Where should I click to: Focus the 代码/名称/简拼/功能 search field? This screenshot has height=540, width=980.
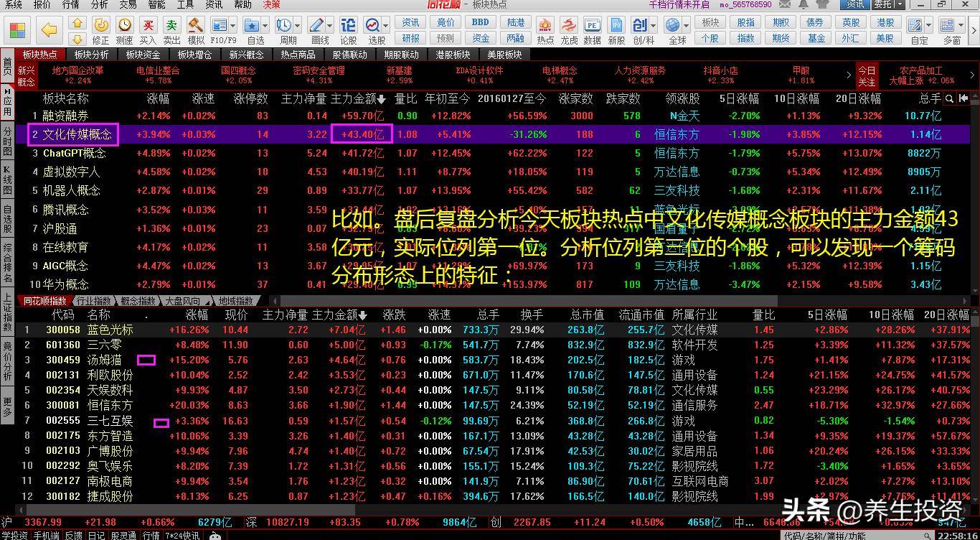859,535
